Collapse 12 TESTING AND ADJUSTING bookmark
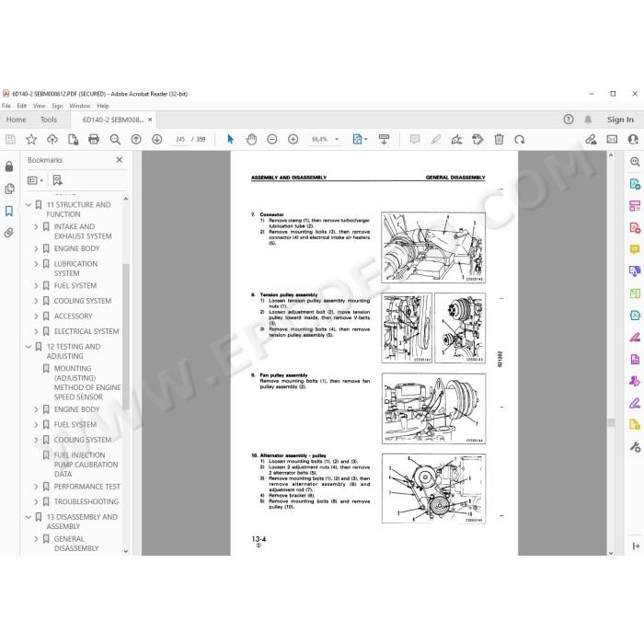644x644 pixels. [x=29, y=347]
